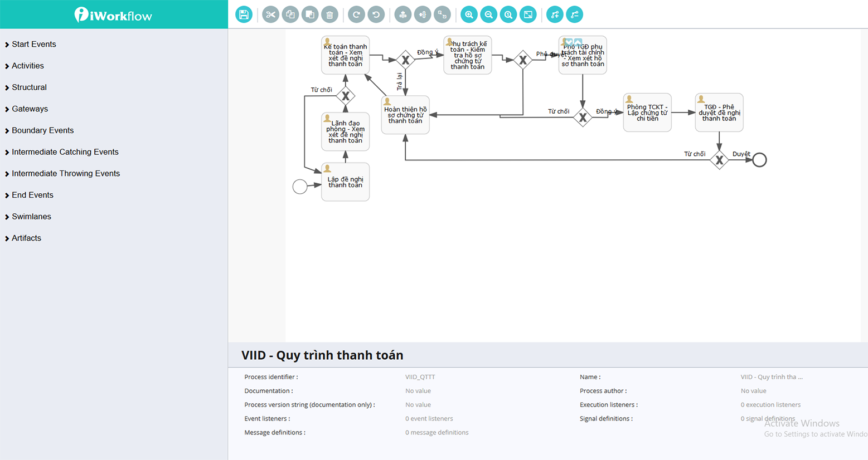Click the same-size elements icon
The image size is (868, 460).
point(442,14)
